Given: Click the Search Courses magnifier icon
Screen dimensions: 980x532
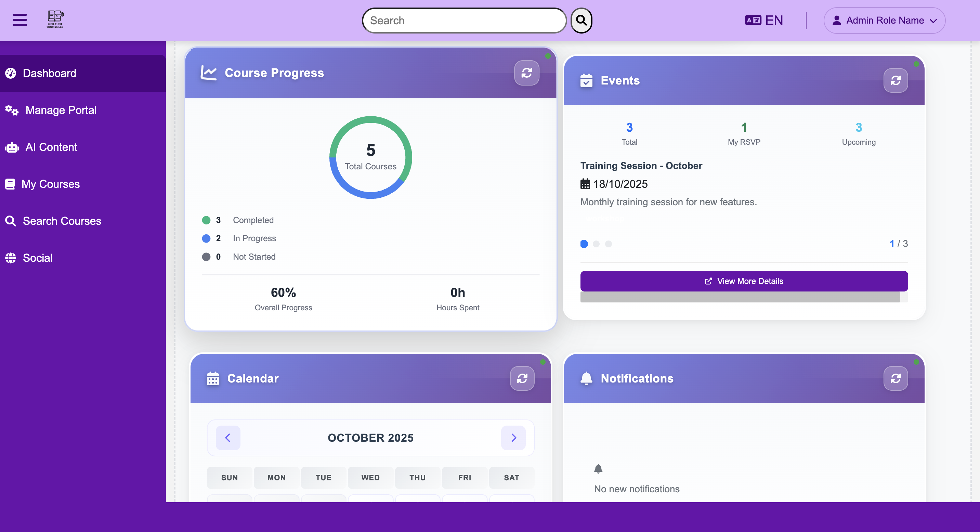Looking at the screenshot, I should (11, 221).
